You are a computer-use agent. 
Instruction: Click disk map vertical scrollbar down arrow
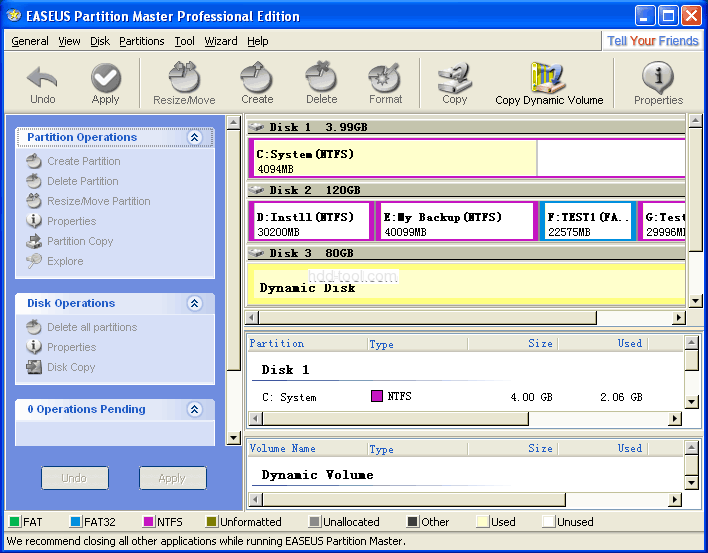(695, 301)
